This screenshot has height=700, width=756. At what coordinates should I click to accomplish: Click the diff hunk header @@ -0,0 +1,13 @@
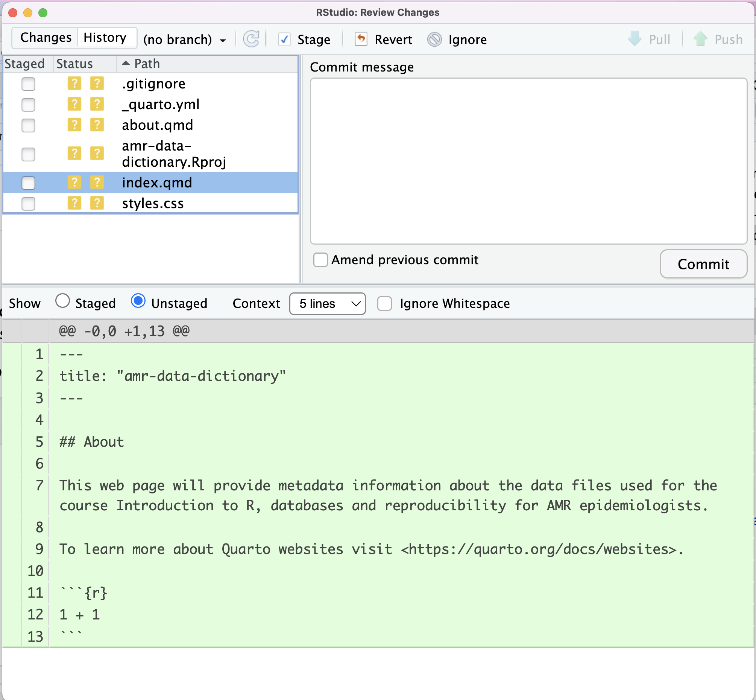[x=124, y=331]
